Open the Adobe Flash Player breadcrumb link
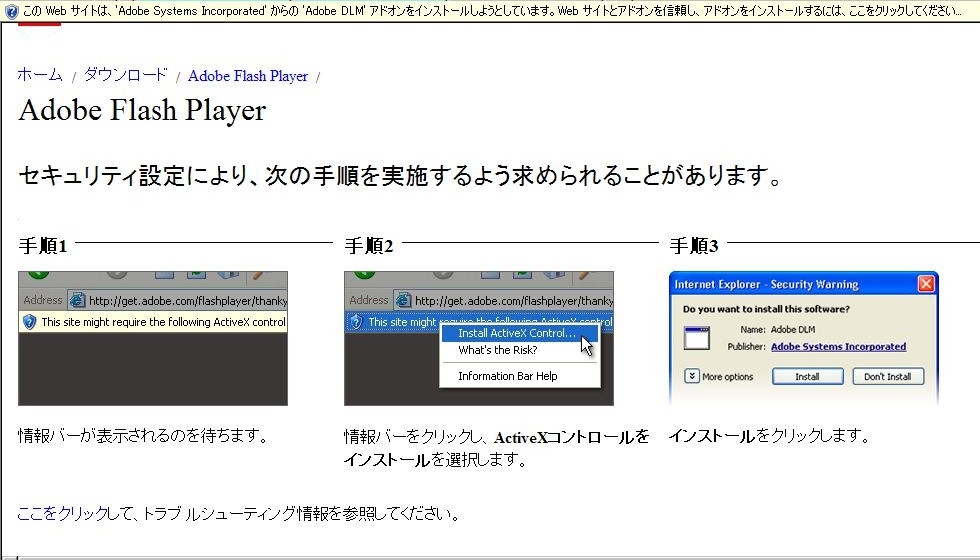Screen dimensions: 980x560 [248, 76]
